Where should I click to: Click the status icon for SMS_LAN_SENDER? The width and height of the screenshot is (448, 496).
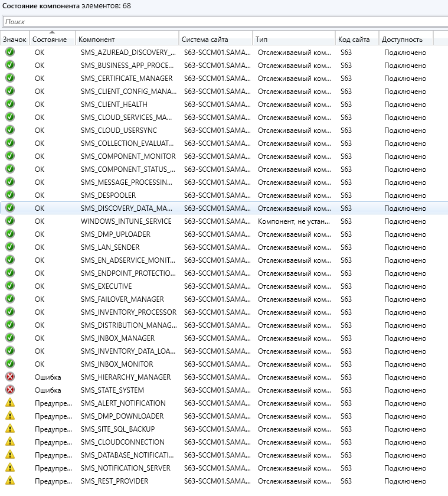pyautogui.click(x=10, y=246)
